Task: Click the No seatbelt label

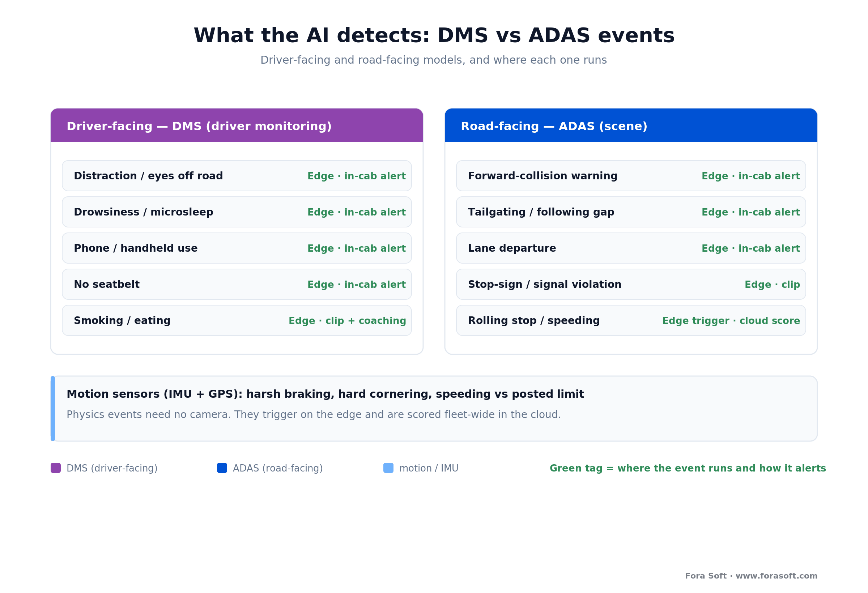Action: click(106, 285)
